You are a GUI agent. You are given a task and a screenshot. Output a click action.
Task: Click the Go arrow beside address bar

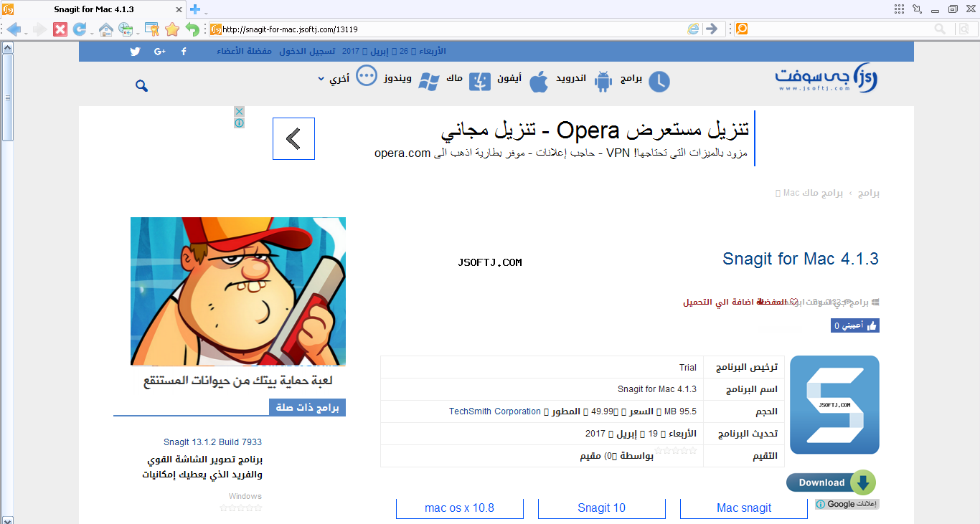[x=711, y=29]
